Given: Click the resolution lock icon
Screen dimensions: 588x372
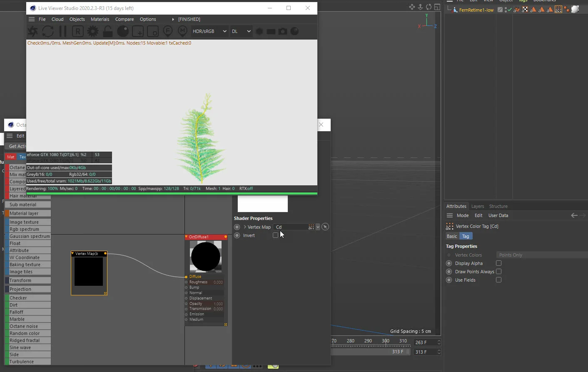Looking at the screenshot, I should 107,31.
